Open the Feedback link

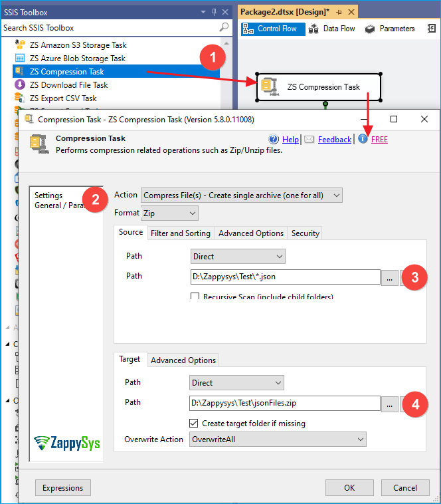click(334, 140)
